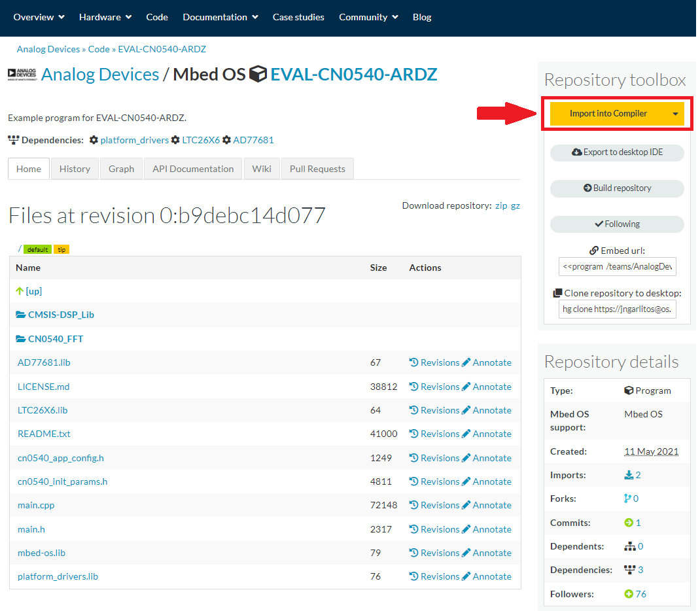
Task: Expand the Community menu
Action: pos(369,17)
